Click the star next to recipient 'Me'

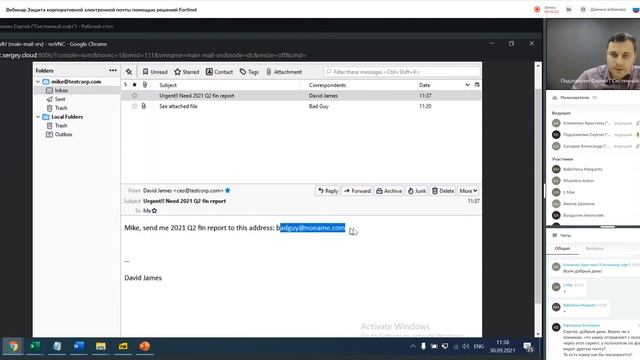click(154, 211)
